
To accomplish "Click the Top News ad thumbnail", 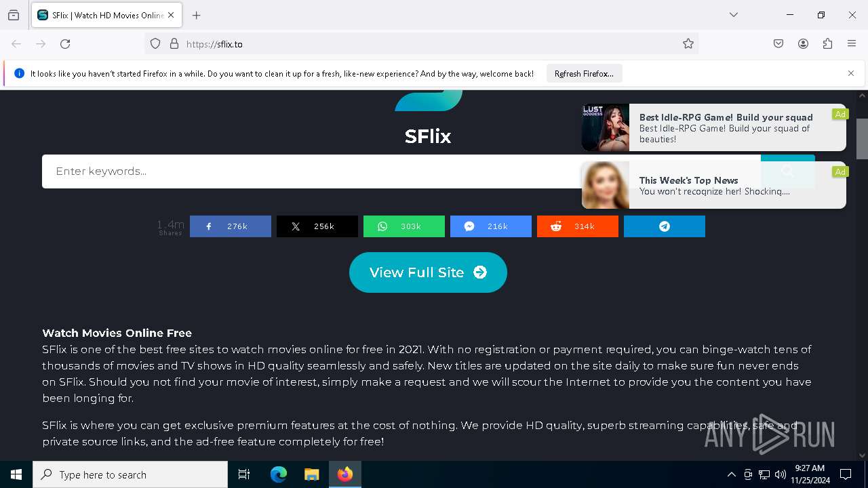I will [x=606, y=185].
